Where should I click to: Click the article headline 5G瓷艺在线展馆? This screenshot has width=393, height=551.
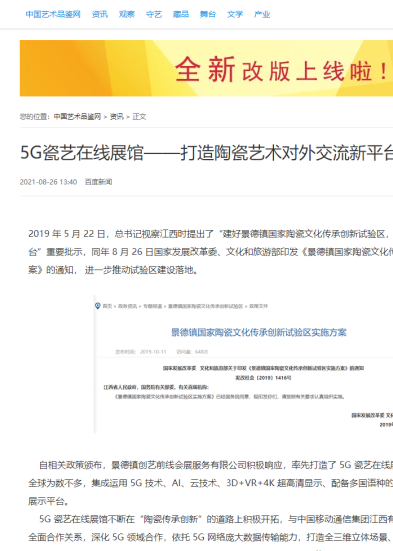pyautogui.click(x=206, y=153)
